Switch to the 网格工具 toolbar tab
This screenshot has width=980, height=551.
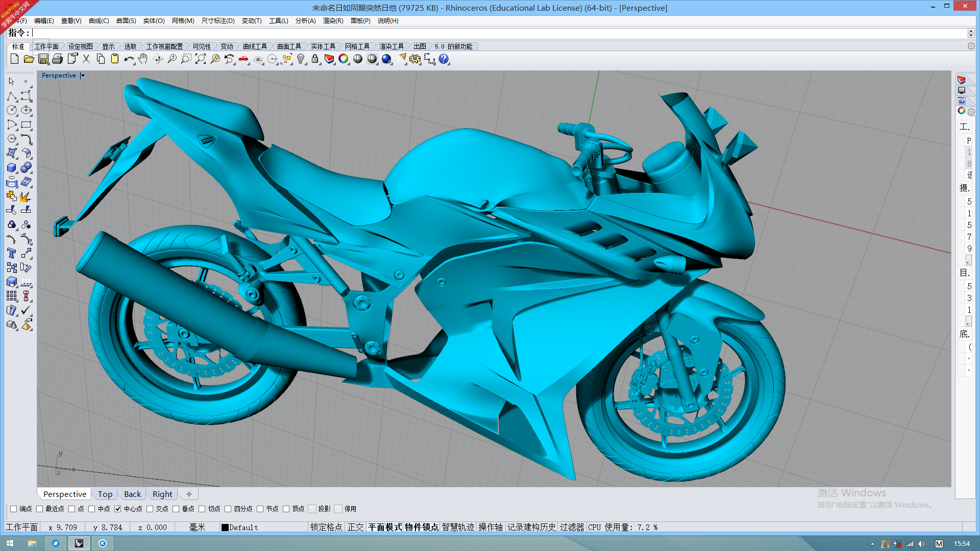(357, 46)
